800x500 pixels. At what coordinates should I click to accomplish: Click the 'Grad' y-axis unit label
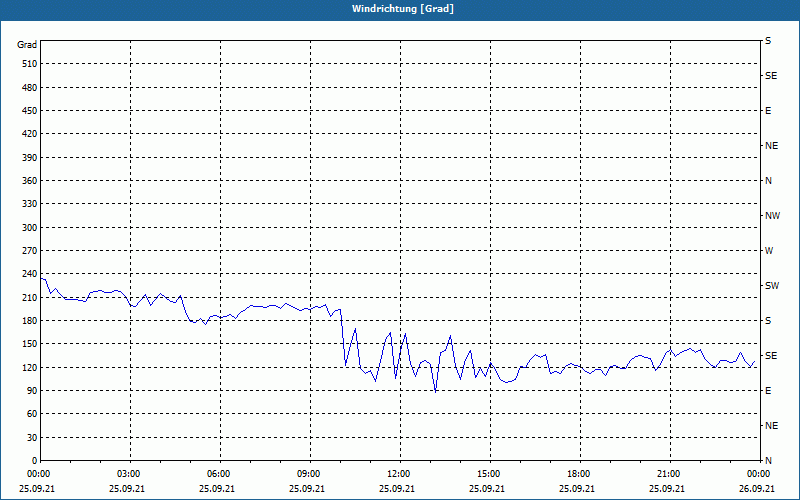pos(27,45)
